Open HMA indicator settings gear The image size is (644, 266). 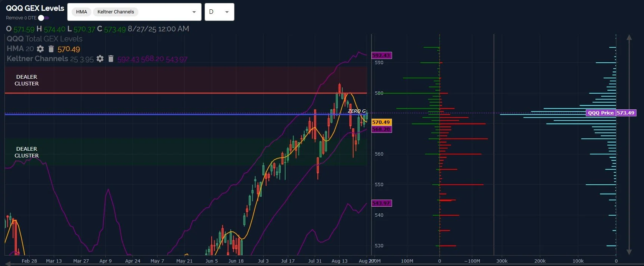point(40,49)
